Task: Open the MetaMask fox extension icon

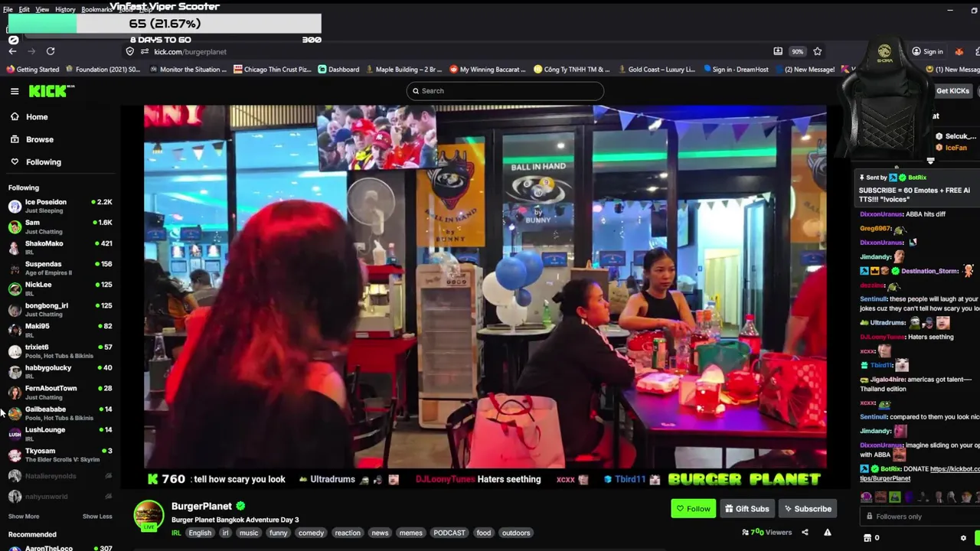Action: click(959, 51)
